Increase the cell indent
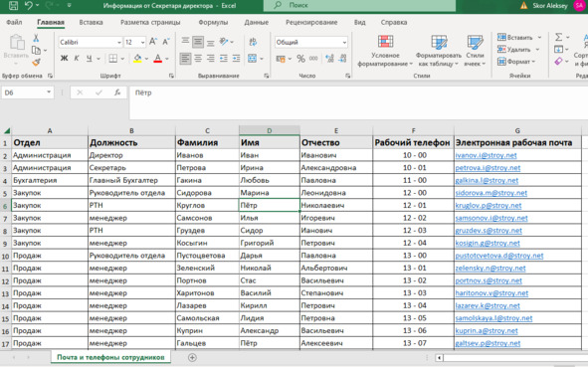 pyautogui.click(x=236, y=58)
